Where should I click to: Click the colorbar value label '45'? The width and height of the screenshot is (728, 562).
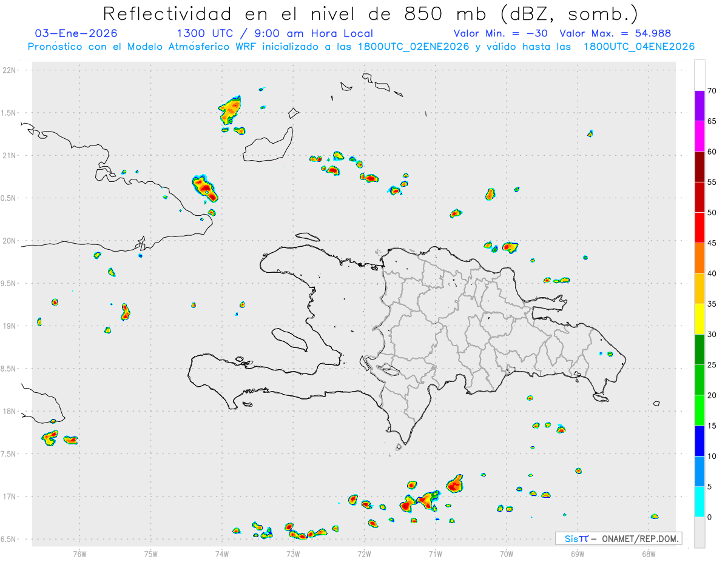tap(712, 243)
